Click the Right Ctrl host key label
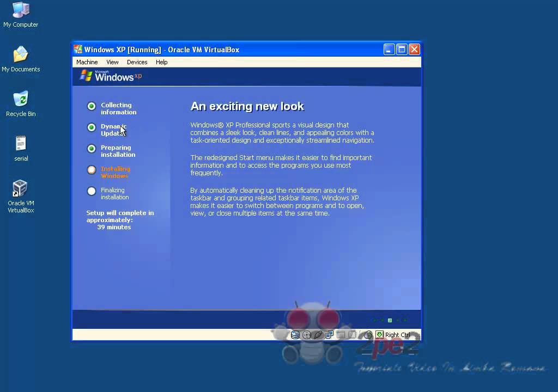The image size is (558, 392). click(x=397, y=335)
